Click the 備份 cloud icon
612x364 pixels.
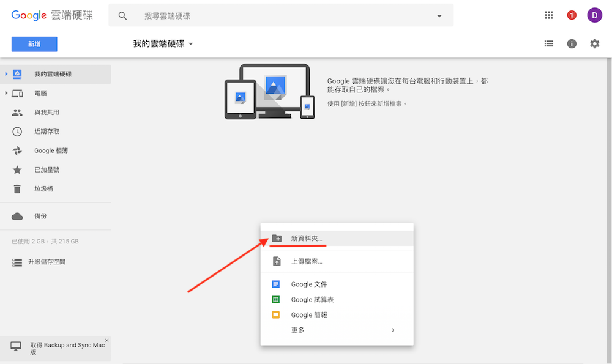click(x=17, y=216)
